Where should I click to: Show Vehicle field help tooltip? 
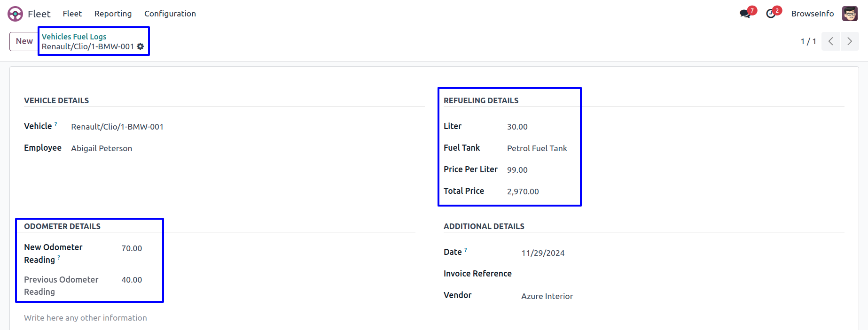(56, 124)
